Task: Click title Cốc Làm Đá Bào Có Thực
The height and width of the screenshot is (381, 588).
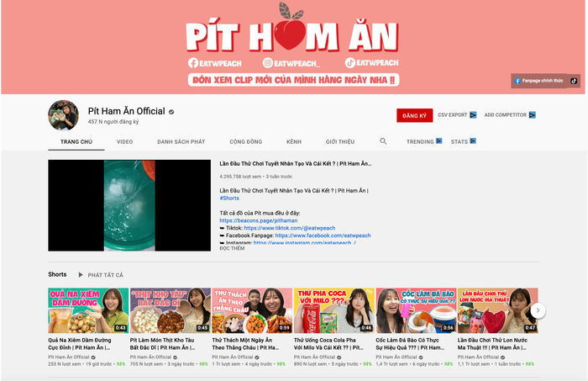Action: pos(410,344)
